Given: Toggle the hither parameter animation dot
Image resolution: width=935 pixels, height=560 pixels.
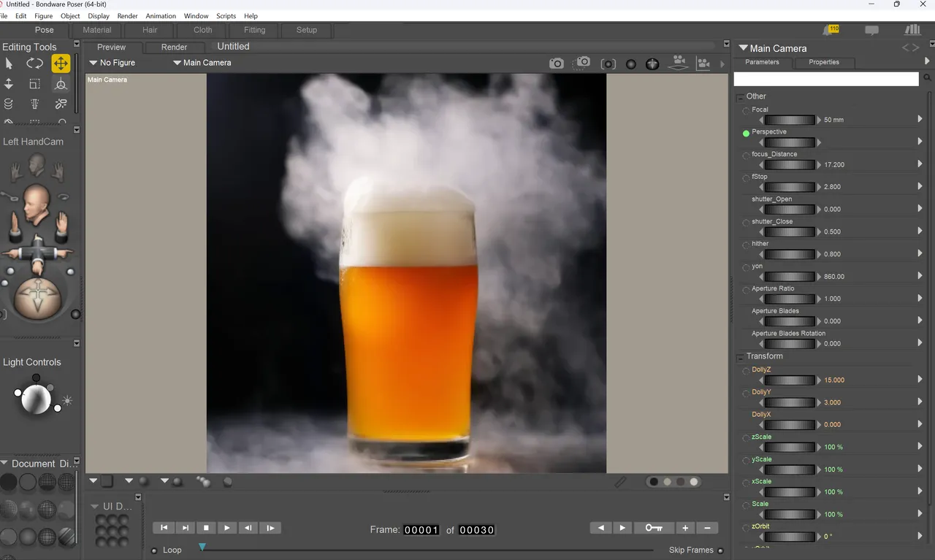Looking at the screenshot, I should (746, 245).
